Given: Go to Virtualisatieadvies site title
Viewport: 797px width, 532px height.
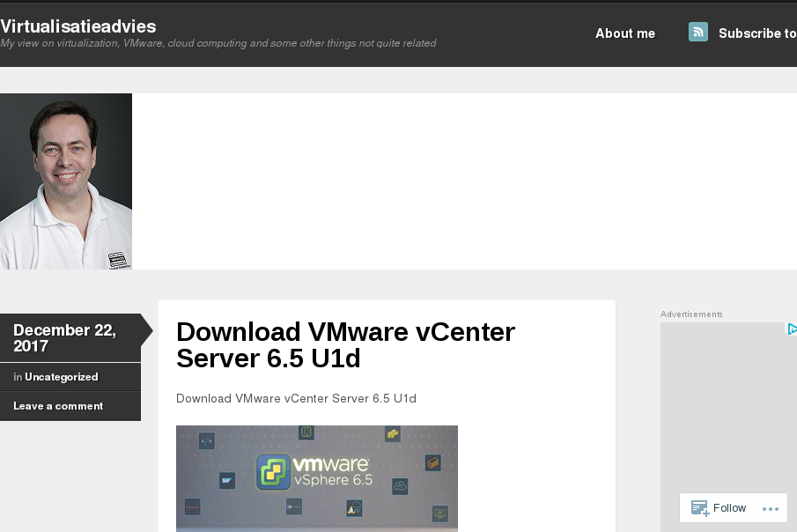Looking at the screenshot, I should [x=78, y=26].
